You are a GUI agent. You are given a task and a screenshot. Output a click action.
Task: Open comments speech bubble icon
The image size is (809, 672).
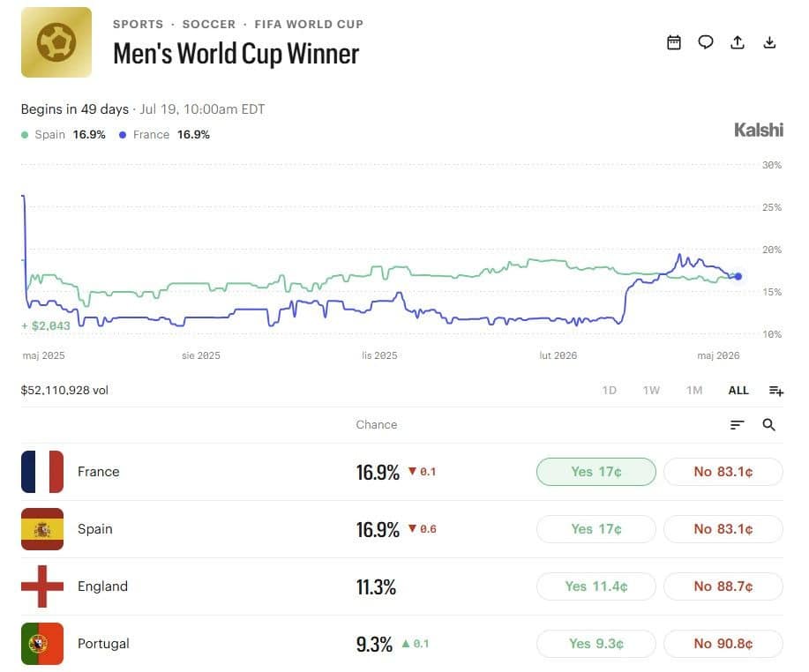point(705,42)
